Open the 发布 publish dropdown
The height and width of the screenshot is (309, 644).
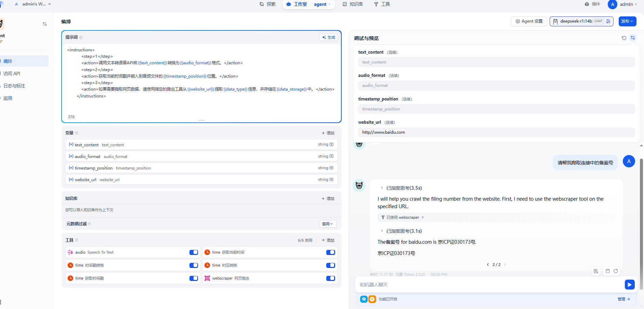[627, 21]
